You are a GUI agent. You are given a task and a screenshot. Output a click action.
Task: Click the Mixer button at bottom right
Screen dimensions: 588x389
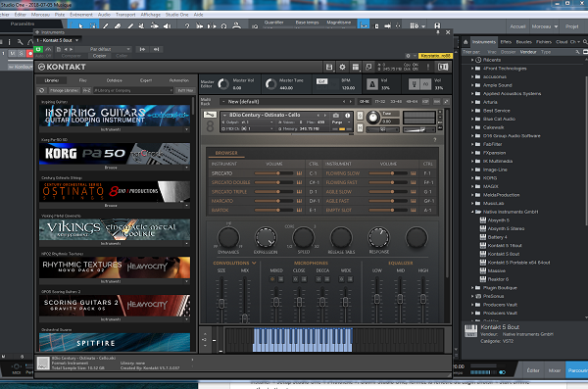point(555,370)
